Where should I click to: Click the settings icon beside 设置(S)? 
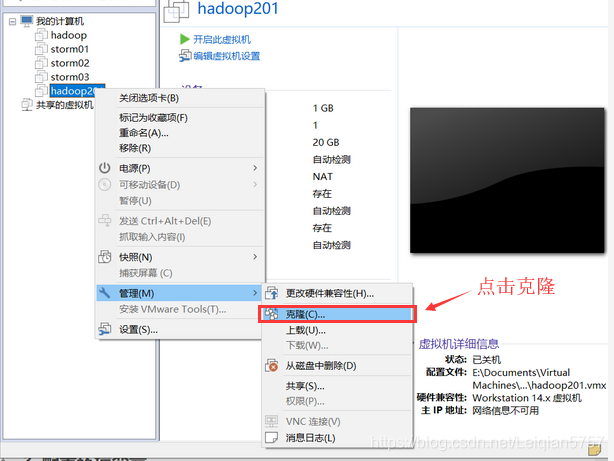pos(105,329)
